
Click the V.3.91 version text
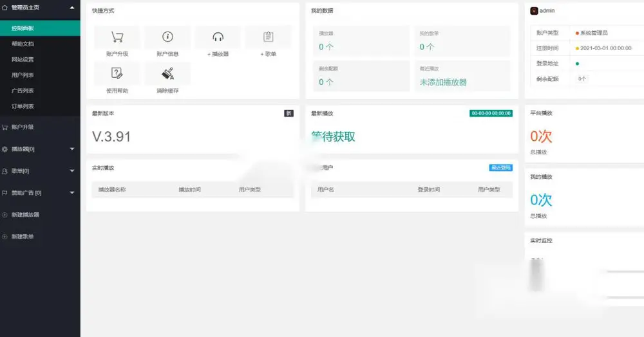click(111, 137)
